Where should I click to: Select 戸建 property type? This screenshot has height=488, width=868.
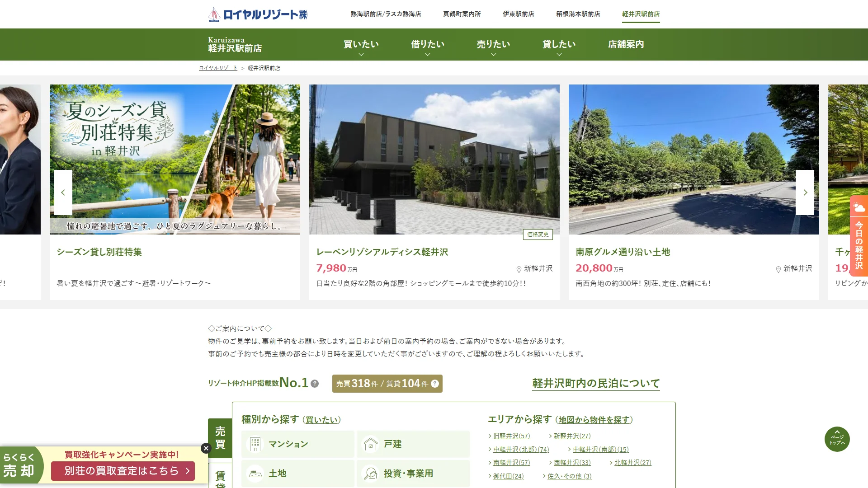tap(413, 444)
